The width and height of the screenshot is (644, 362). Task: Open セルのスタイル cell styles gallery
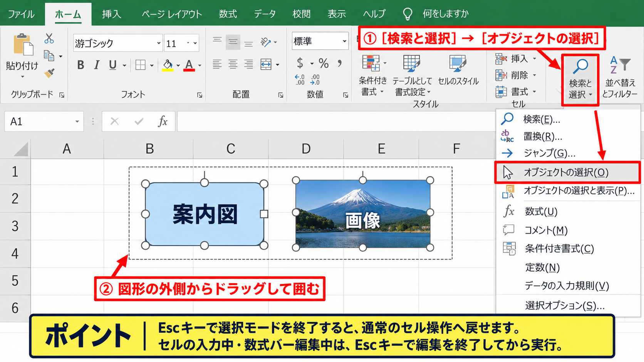(458, 70)
